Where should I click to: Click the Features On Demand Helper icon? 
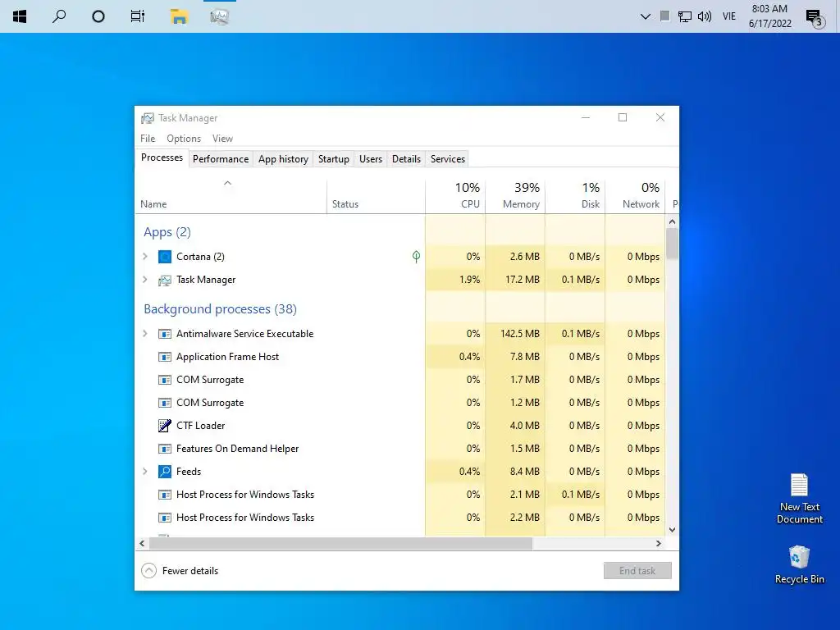pos(164,449)
